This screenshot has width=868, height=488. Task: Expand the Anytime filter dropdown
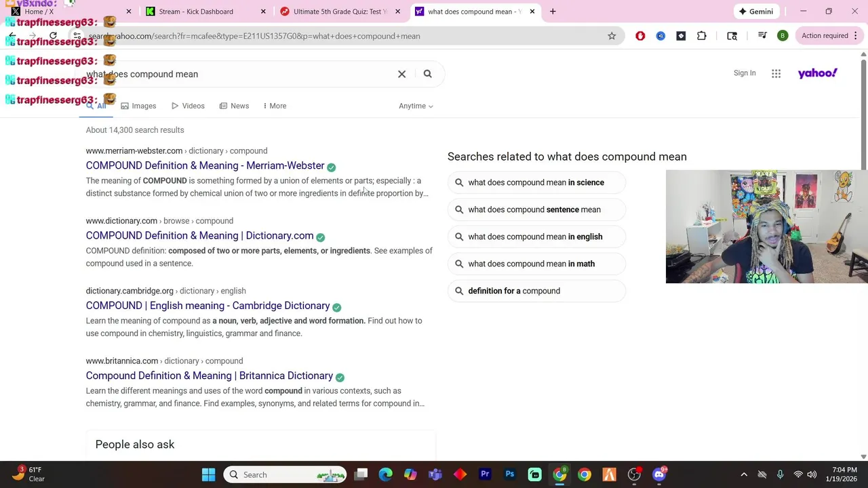[416, 106]
